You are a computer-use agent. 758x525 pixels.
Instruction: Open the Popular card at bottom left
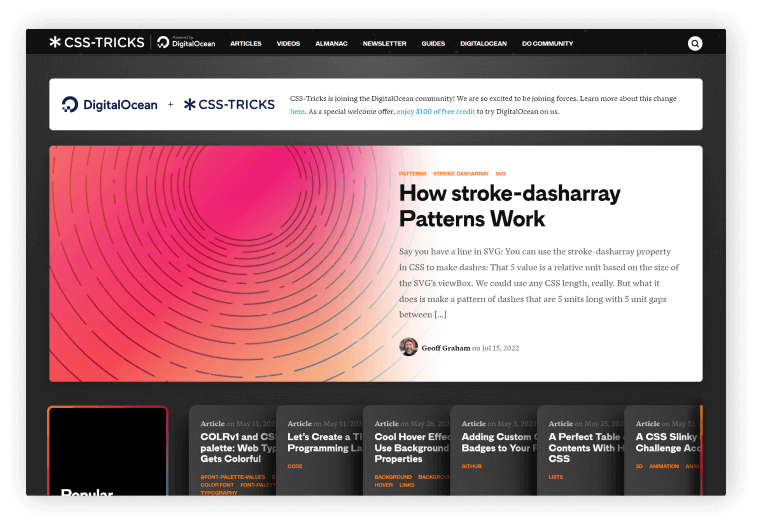point(108,451)
